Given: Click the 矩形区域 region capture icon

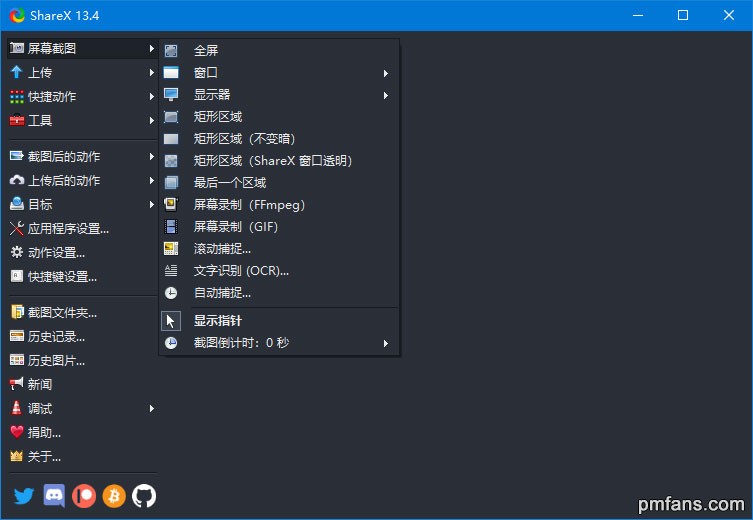Looking at the screenshot, I should click(x=171, y=117).
